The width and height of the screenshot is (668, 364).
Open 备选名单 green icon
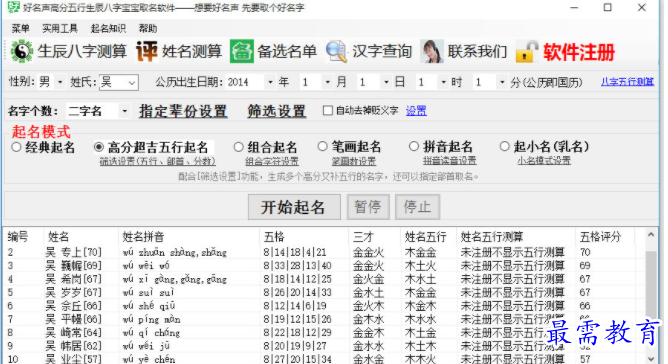242,51
